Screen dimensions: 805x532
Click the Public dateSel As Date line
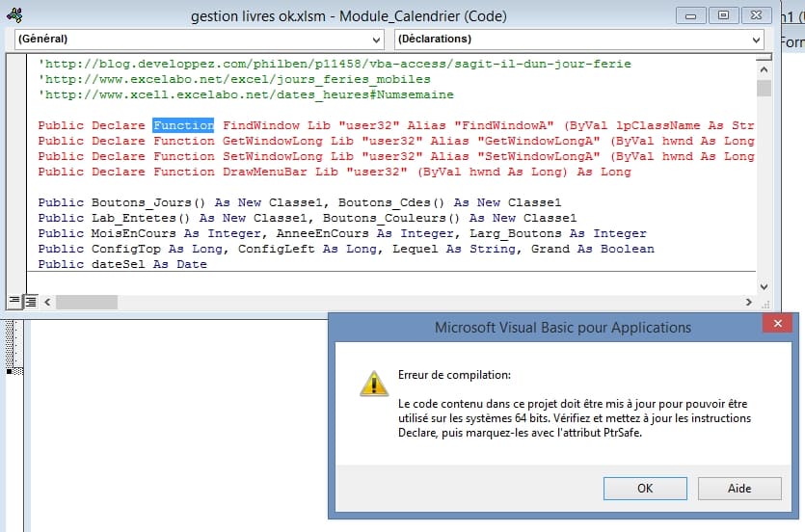(122, 264)
